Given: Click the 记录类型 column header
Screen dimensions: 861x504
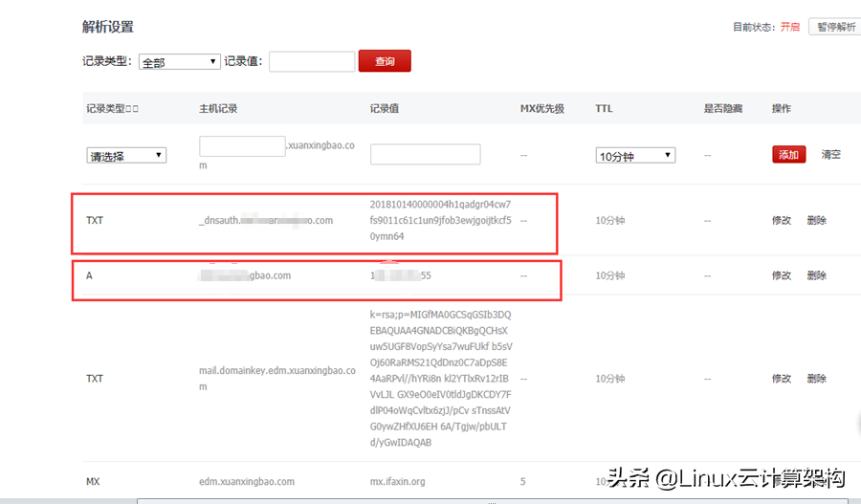Looking at the screenshot, I should (x=112, y=109).
